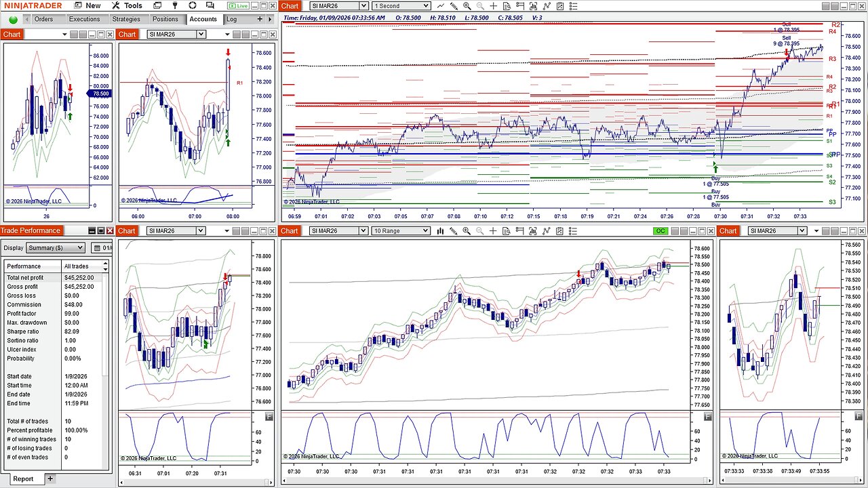
Task: Select the Sharpe ratio row
Action: 54,331
